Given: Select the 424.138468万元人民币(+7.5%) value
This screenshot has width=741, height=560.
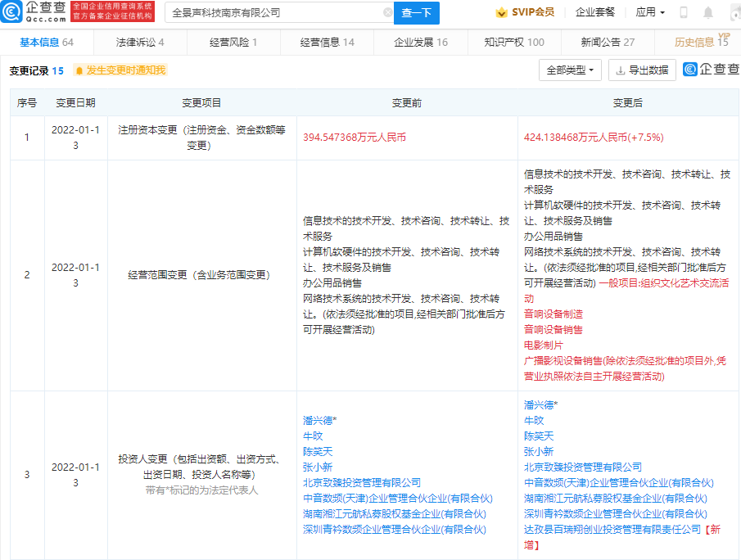Looking at the screenshot, I should 594,138.
